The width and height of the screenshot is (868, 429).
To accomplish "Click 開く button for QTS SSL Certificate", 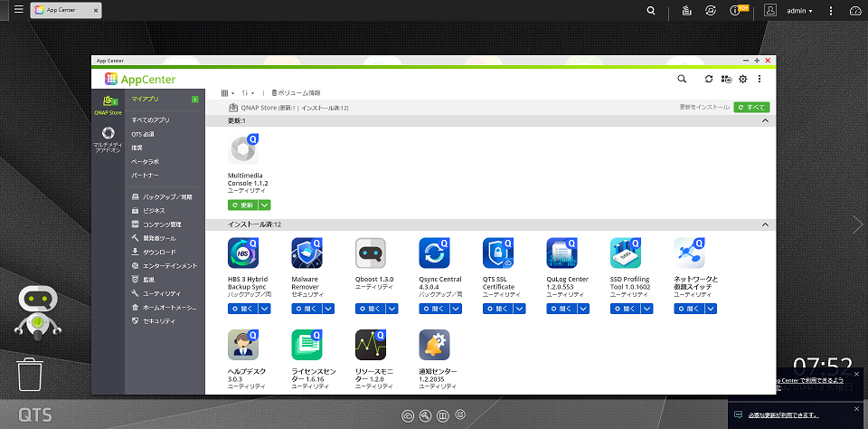I will point(498,309).
